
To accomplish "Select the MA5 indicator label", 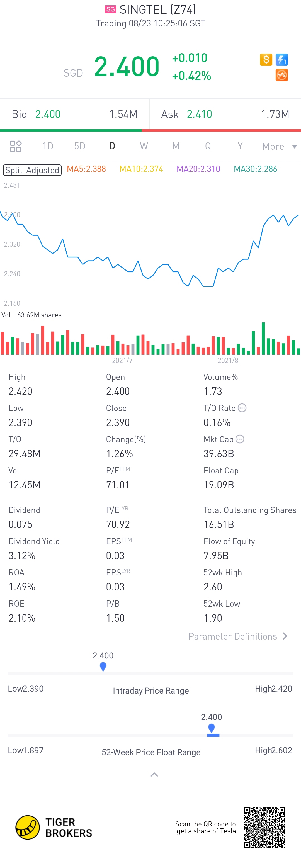I will click(86, 169).
